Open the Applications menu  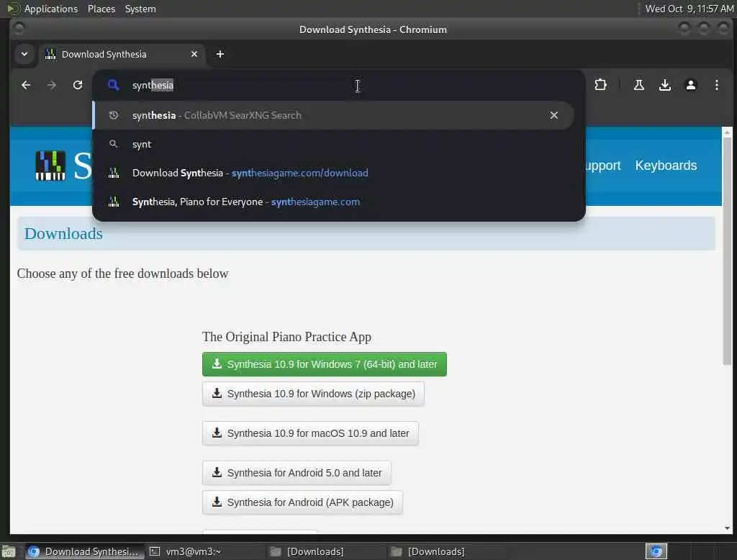tap(51, 9)
